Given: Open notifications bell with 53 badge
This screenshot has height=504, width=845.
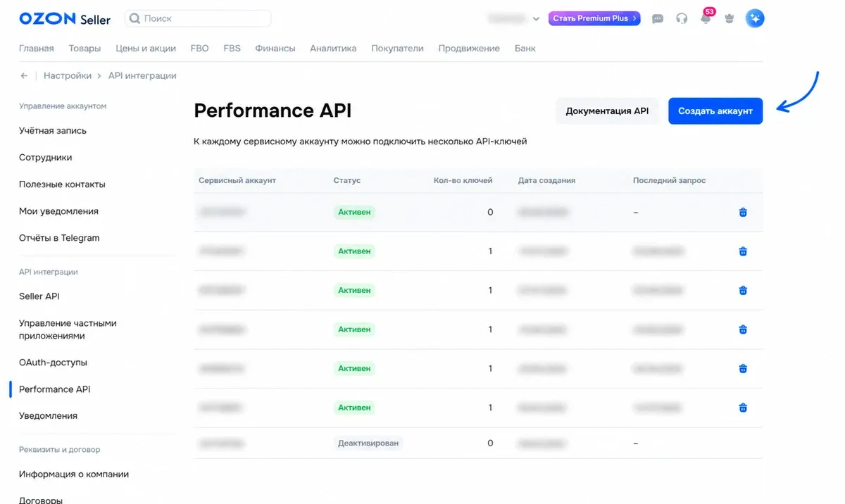Looking at the screenshot, I should [706, 18].
